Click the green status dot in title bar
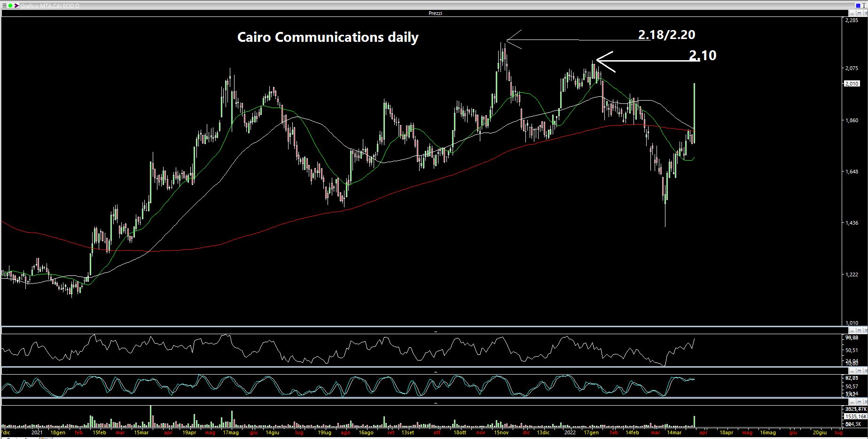Viewport: 868px width, 439px height. (x=10, y=6)
